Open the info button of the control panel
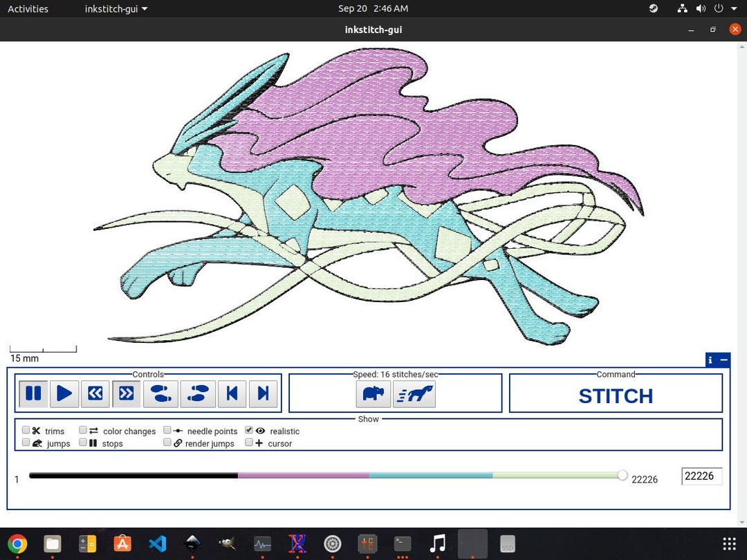This screenshot has height=560, width=747. (710, 360)
